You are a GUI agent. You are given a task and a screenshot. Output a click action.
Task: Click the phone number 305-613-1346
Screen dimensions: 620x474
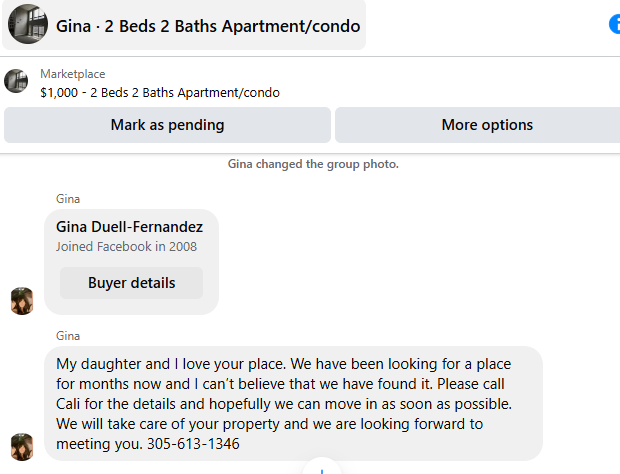193,443
